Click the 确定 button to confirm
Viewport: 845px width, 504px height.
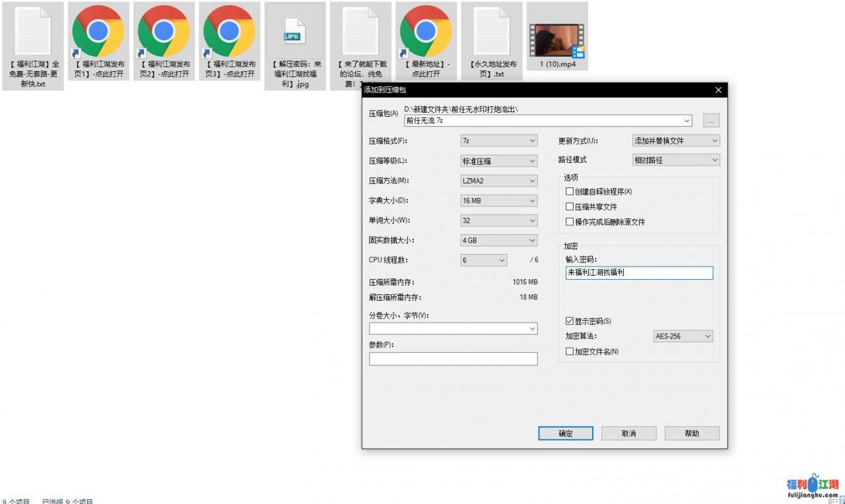(565, 433)
